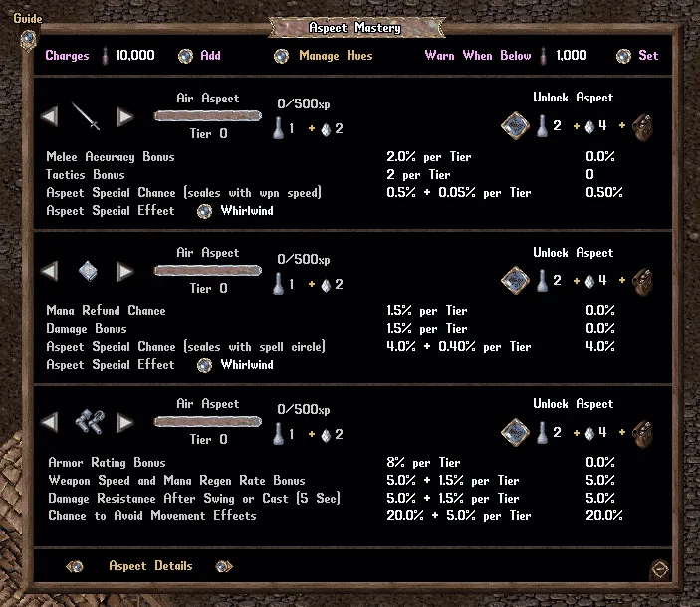
Task: Click the Aspect Mastery title banner
Action: pos(355,28)
